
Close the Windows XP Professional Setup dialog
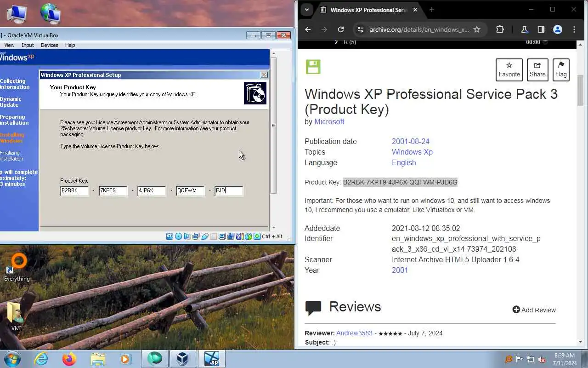click(264, 75)
